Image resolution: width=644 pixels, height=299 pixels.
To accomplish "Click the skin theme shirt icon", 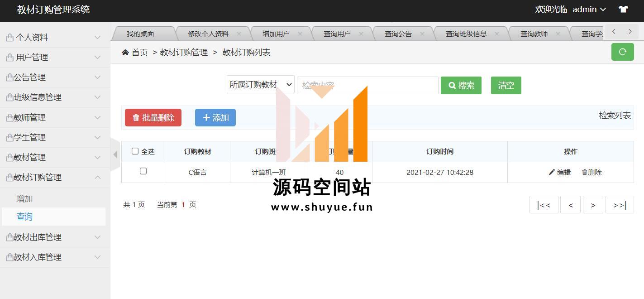I will tap(623, 9).
